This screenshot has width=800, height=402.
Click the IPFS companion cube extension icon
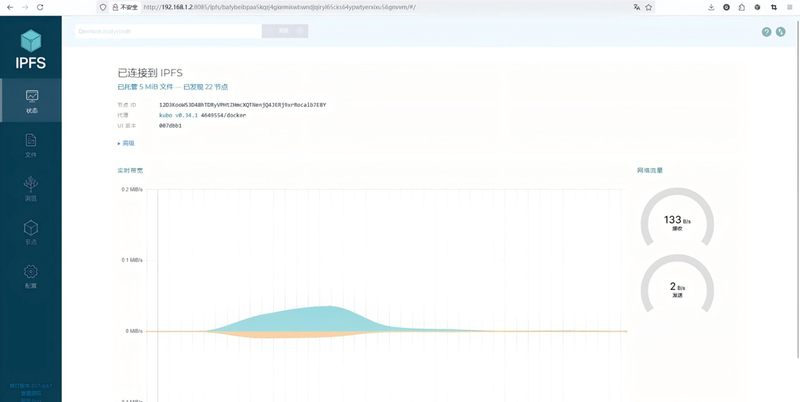758,7
